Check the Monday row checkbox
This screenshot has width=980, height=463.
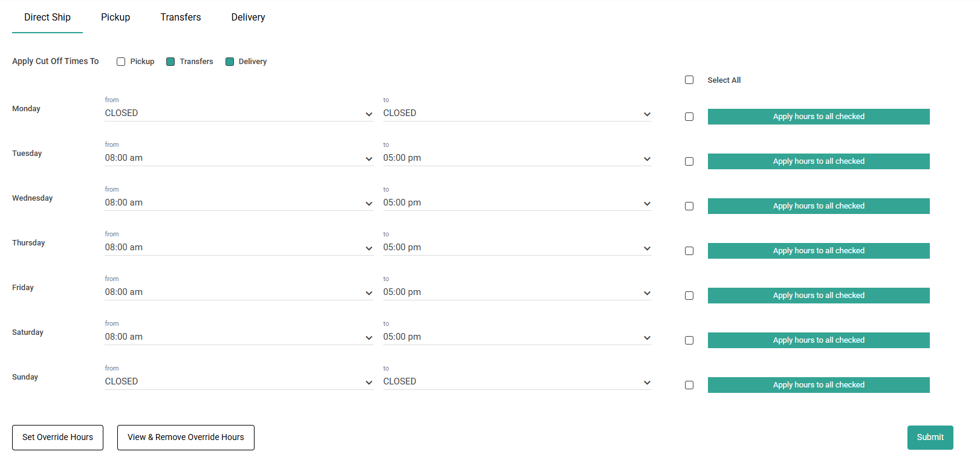pos(689,117)
